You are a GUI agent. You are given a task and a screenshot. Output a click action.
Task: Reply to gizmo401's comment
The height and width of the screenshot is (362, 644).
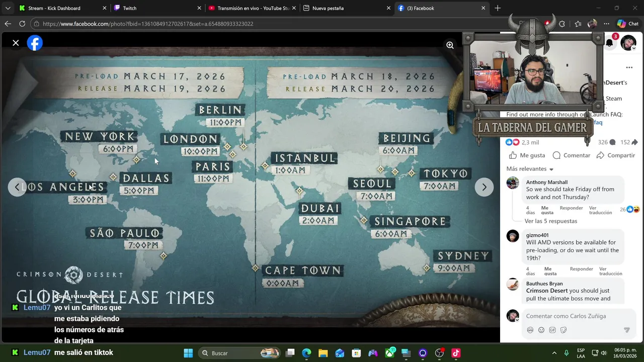581,269
